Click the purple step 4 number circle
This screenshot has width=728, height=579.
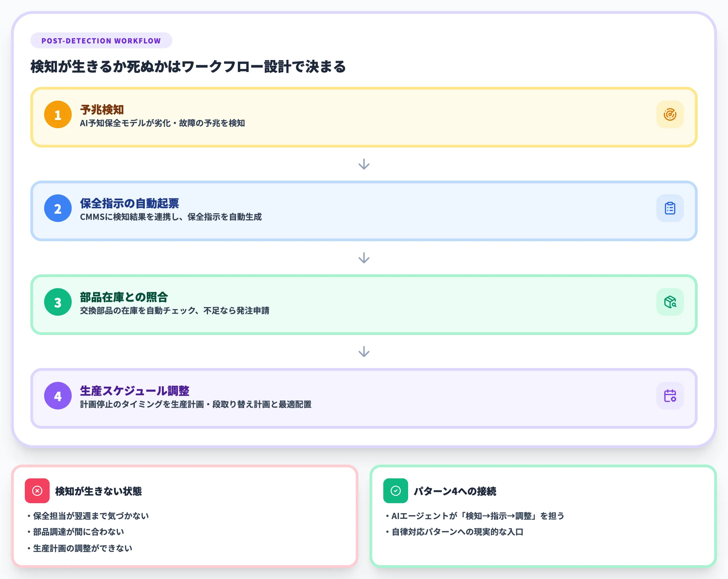pyautogui.click(x=58, y=396)
